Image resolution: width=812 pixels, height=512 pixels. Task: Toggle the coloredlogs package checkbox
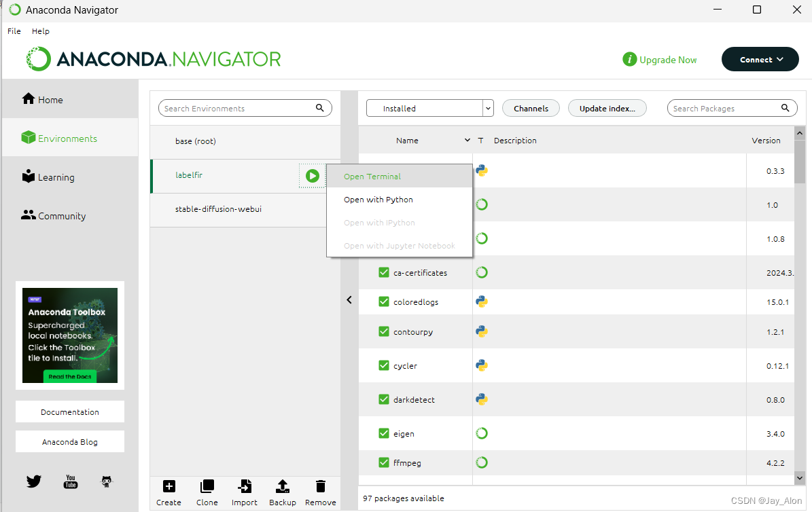384,301
